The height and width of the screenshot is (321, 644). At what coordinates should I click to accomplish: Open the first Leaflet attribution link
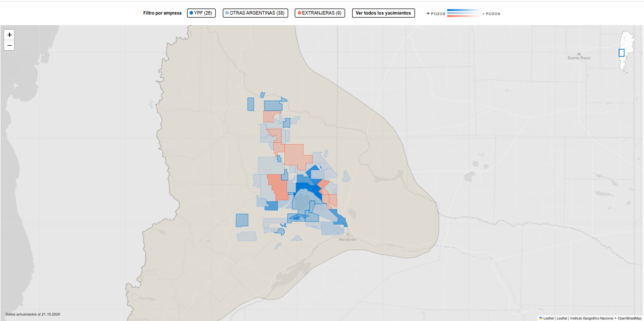[548, 318]
